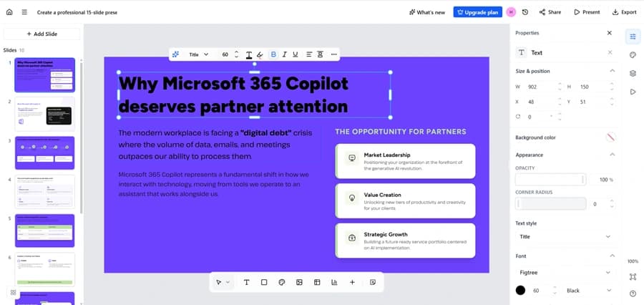This screenshot has width=644, height=305.
Task: Dismiss the Text element selection X
Action: (610, 52)
